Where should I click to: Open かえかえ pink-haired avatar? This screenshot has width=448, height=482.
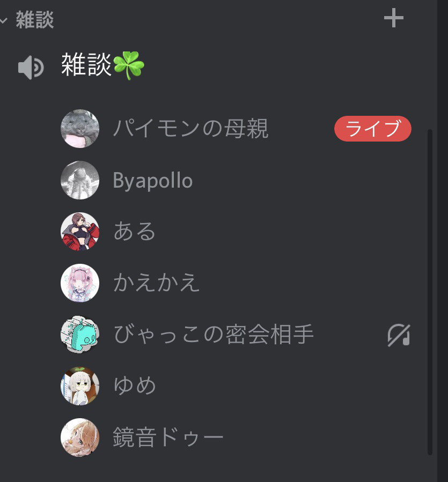pos(80,283)
